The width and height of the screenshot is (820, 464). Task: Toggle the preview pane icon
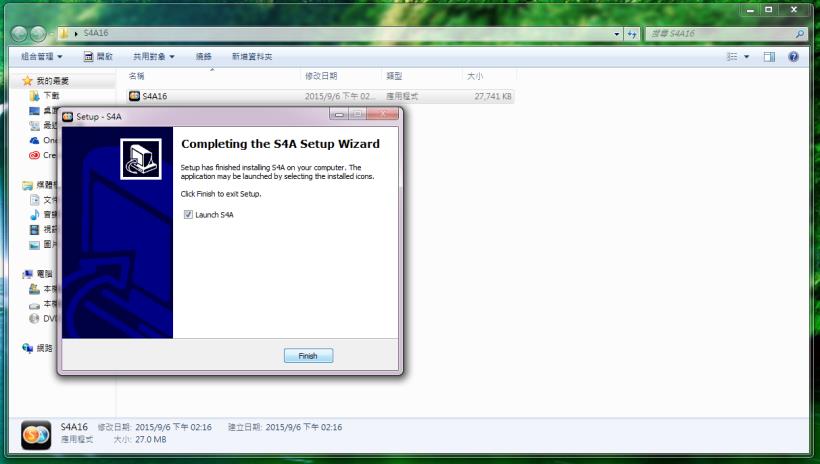(770, 57)
